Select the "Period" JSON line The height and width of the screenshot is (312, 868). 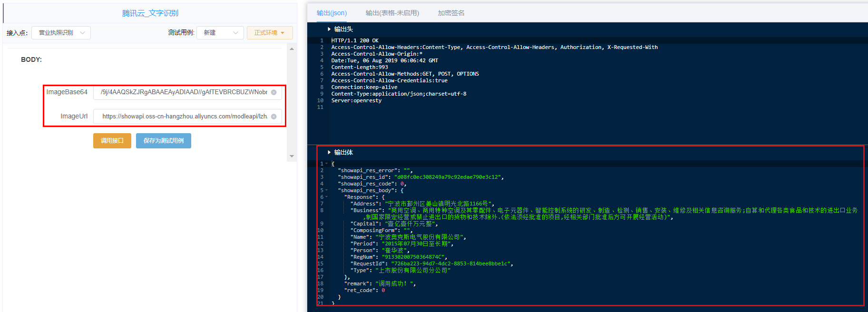[402, 244]
